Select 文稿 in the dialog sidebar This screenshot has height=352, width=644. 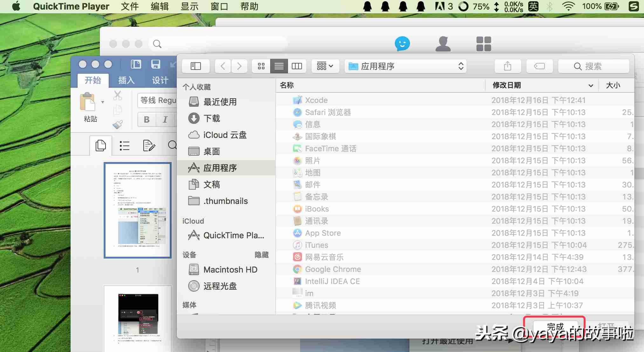(226, 184)
